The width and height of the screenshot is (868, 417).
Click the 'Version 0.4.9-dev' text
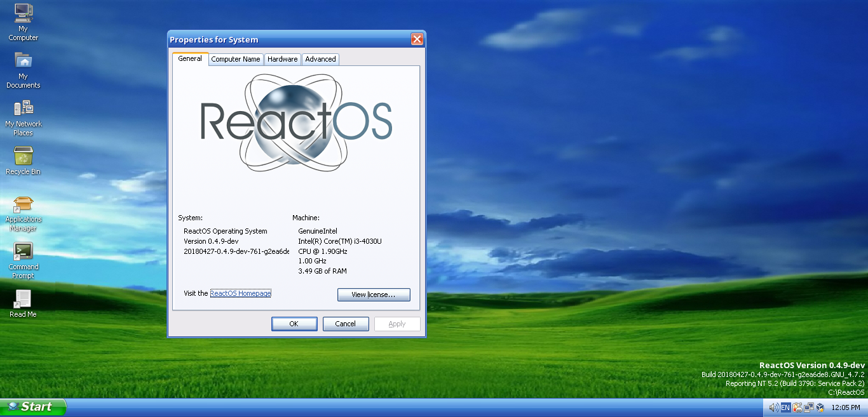point(211,241)
